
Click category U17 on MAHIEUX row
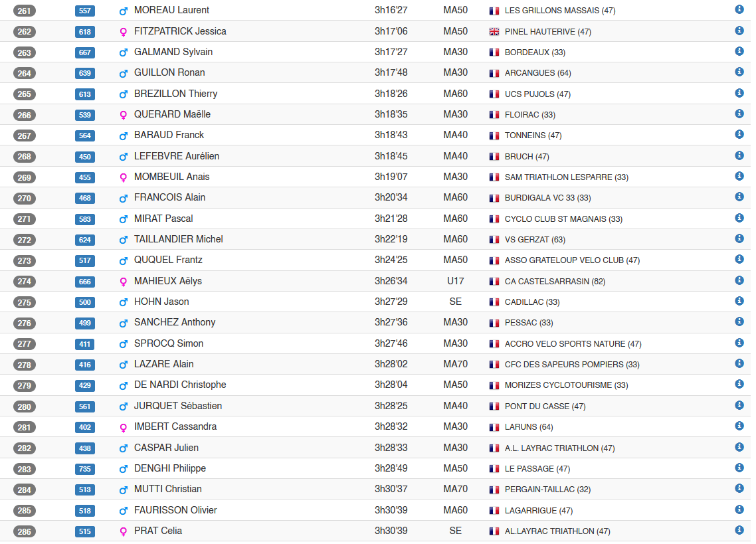(x=455, y=281)
